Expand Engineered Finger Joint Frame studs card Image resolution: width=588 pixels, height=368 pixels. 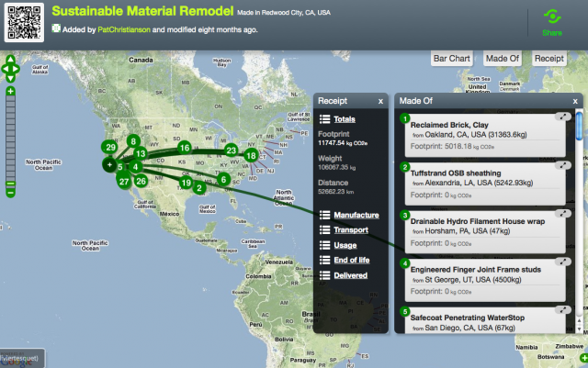pos(562,262)
